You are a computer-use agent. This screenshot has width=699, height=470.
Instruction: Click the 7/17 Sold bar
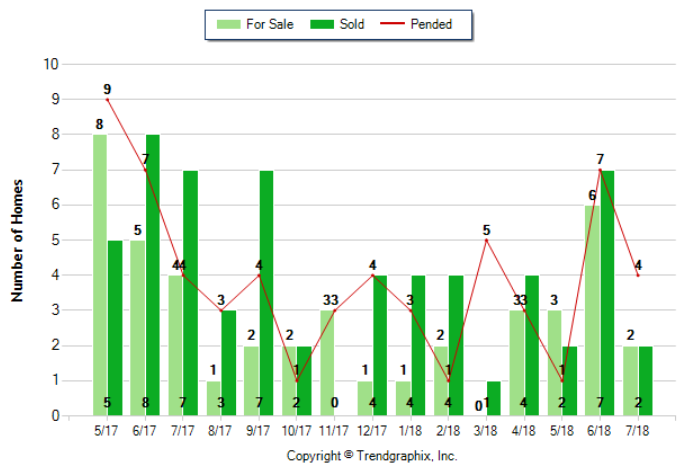(x=190, y=293)
